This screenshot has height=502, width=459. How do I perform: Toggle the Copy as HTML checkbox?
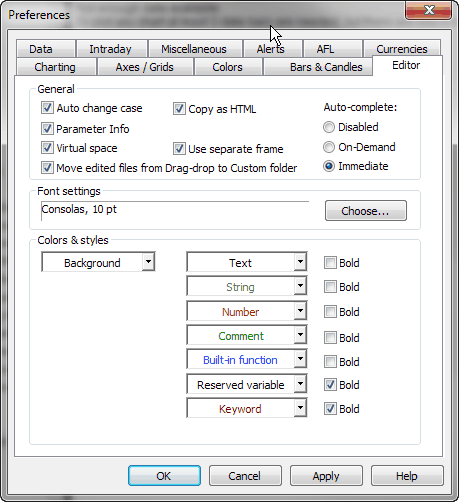(x=179, y=109)
